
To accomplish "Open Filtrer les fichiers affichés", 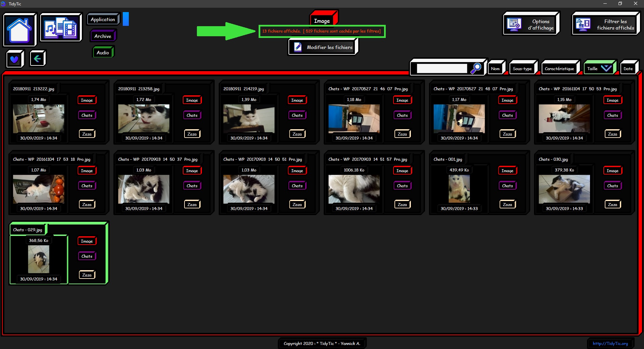I will (605, 24).
